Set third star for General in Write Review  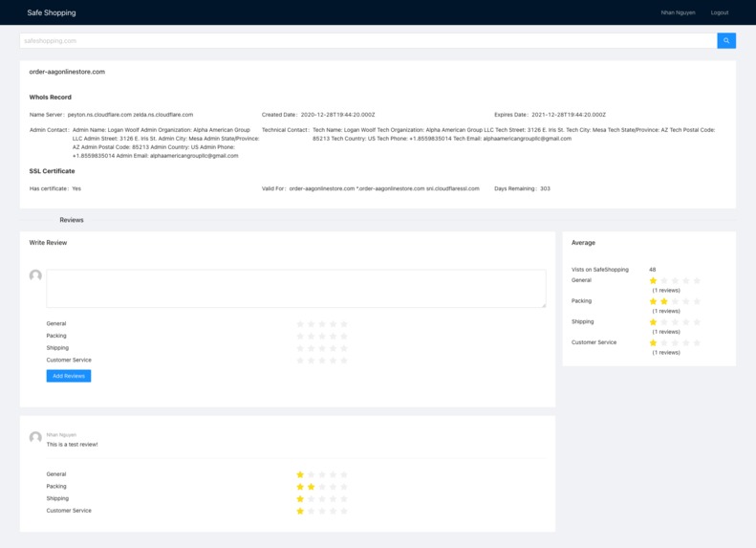point(322,324)
